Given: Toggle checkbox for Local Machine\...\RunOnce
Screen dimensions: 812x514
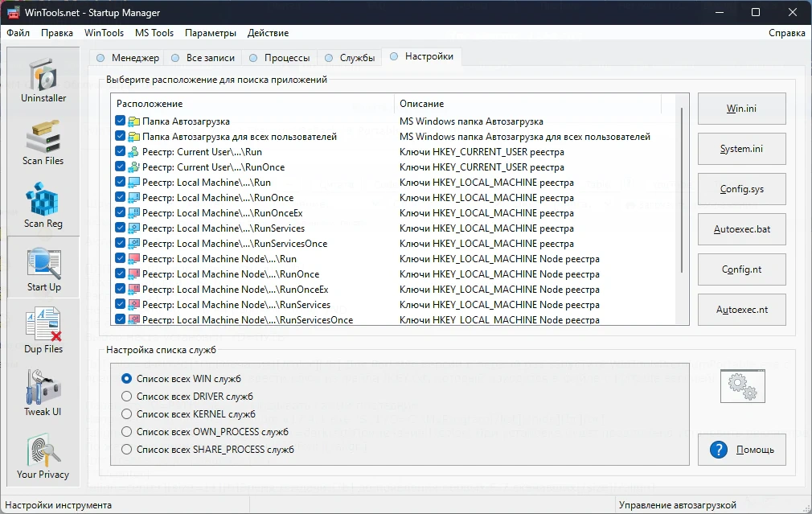Looking at the screenshot, I should point(120,197).
